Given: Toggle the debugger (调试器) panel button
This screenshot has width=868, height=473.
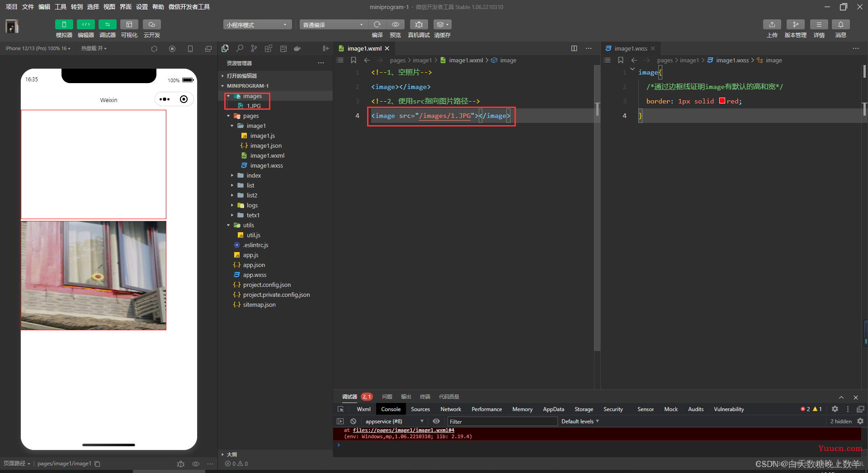Looking at the screenshot, I should pos(108,24).
